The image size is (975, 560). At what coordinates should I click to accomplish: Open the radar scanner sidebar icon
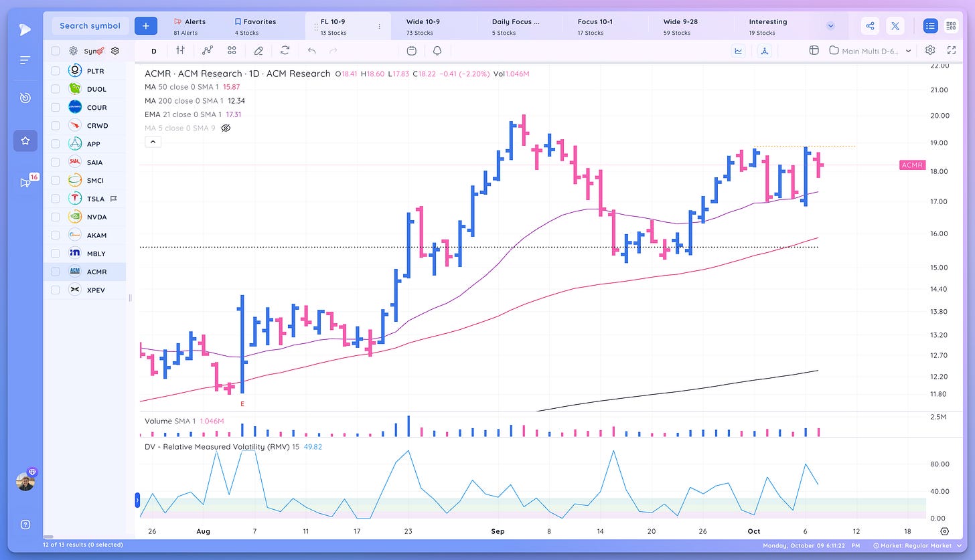pos(25,98)
